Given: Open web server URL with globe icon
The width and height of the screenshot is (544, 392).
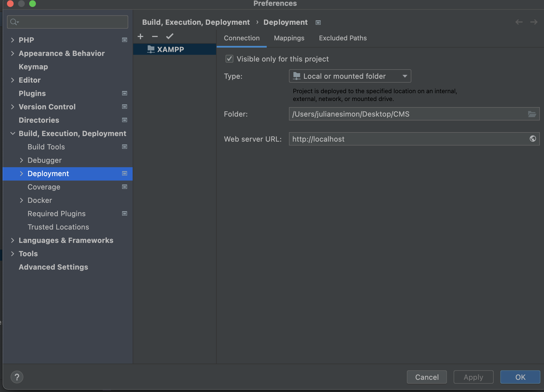Looking at the screenshot, I should pyautogui.click(x=533, y=139).
